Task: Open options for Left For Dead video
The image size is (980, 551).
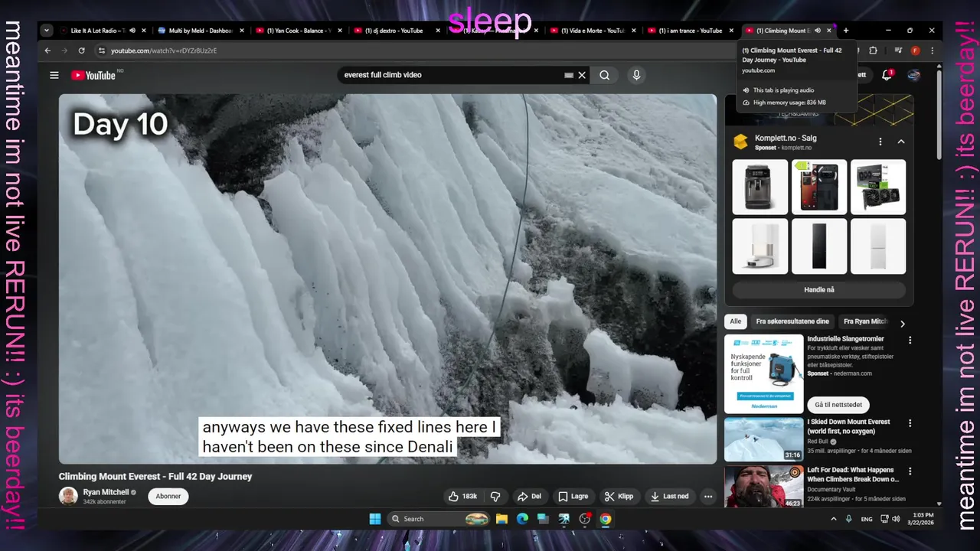Action: pyautogui.click(x=910, y=471)
